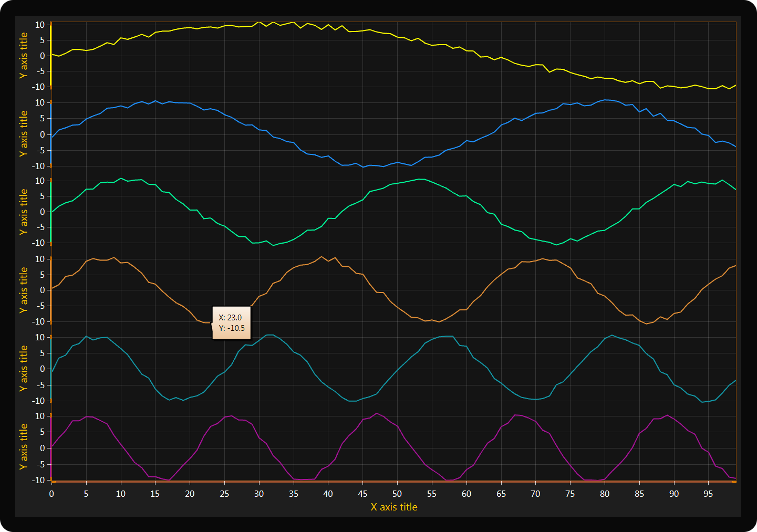This screenshot has height=532, width=757.
Task: Click X axis tick label 0
Action: 51,494
